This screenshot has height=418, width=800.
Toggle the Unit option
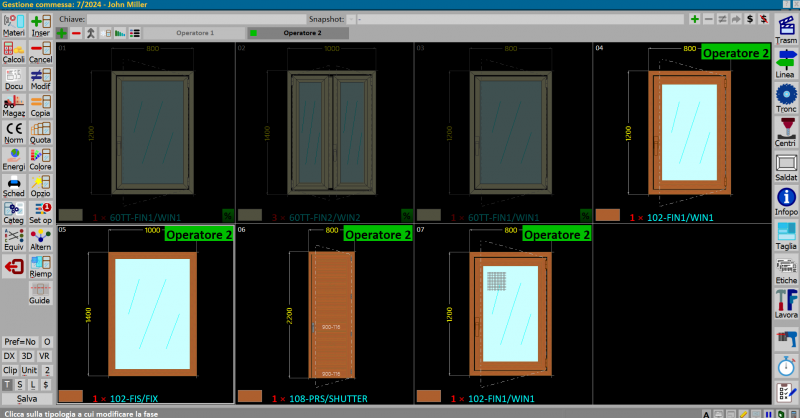(29, 370)
